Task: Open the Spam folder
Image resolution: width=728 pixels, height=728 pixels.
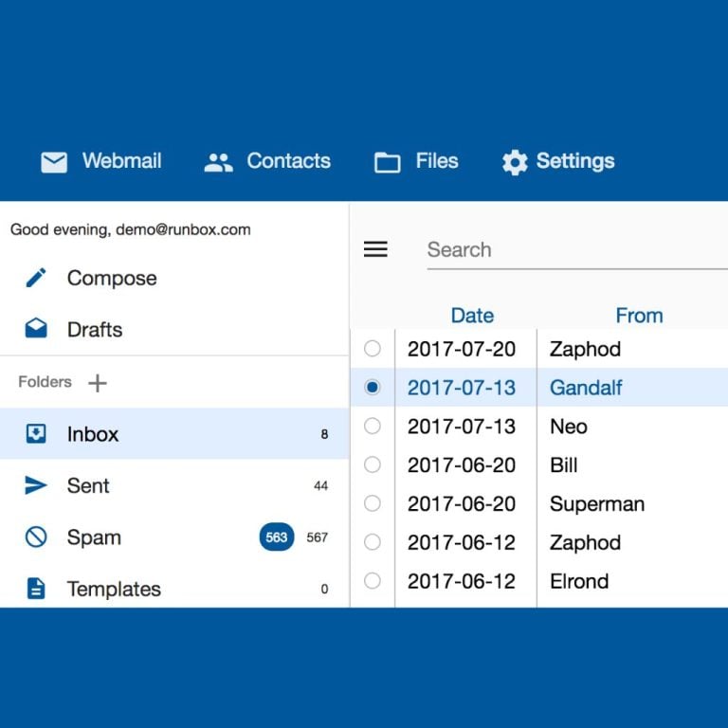Action: [174, 537]
